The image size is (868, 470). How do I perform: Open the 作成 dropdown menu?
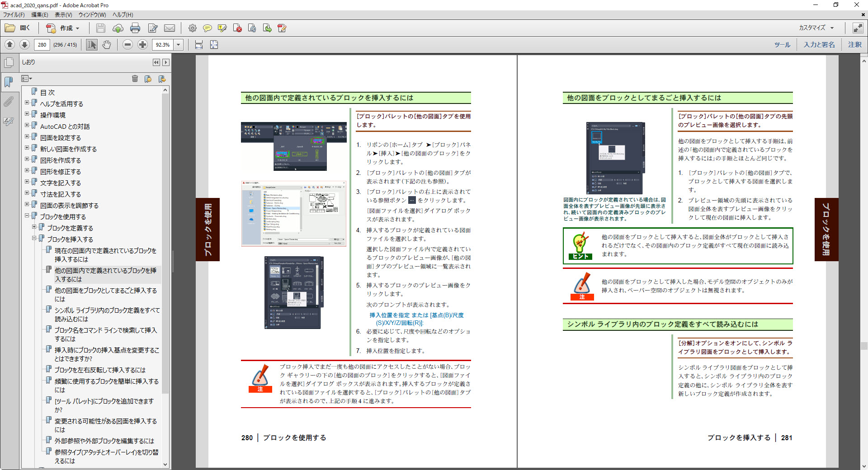click(x=67, y=28)
